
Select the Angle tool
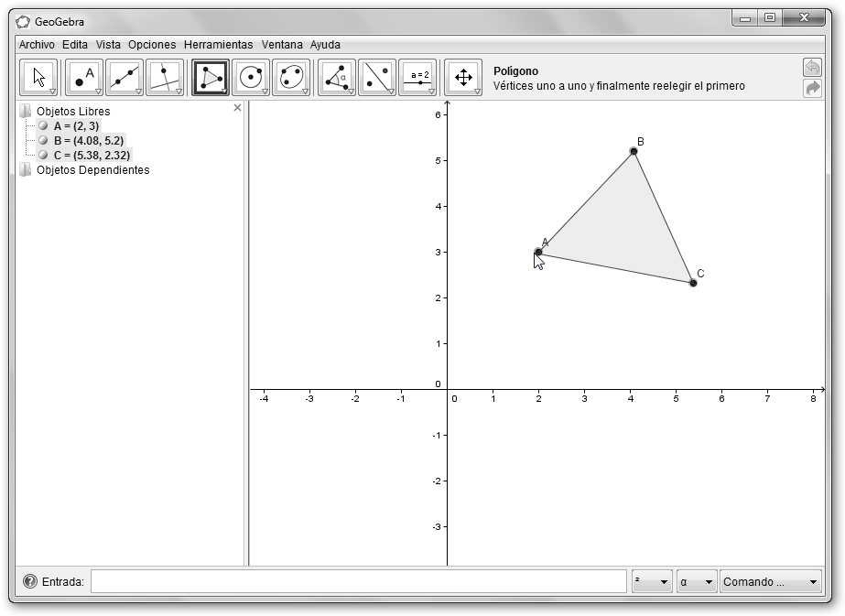pos(337,78)
